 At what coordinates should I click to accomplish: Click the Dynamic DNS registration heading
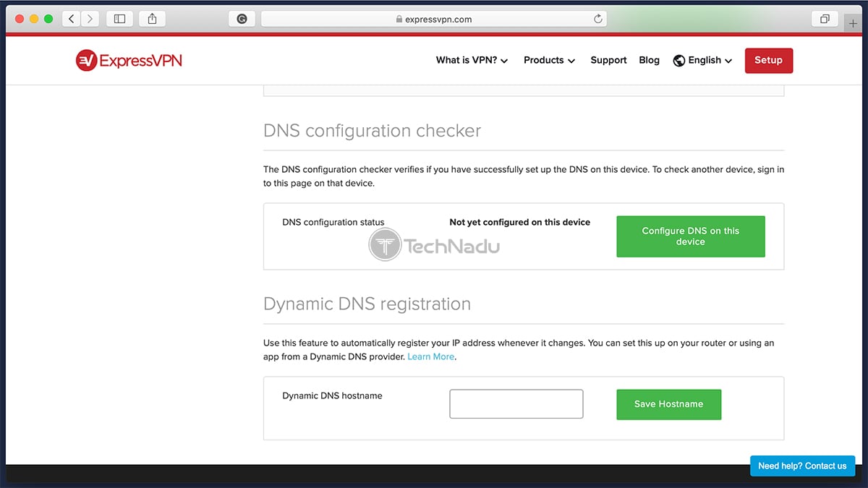pyautogui.click(x=367, y=304)
